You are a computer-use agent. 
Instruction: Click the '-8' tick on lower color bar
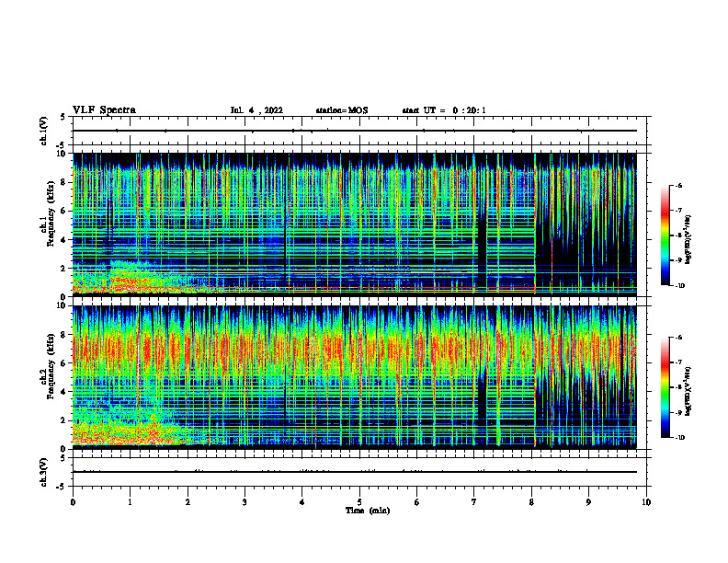tap(678, 387)
